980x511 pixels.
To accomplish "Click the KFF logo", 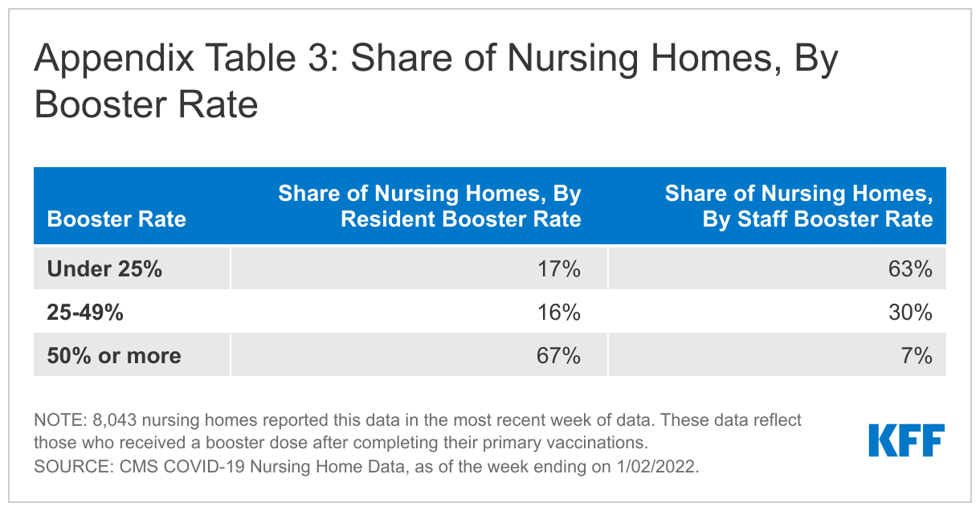I will 906,440.
